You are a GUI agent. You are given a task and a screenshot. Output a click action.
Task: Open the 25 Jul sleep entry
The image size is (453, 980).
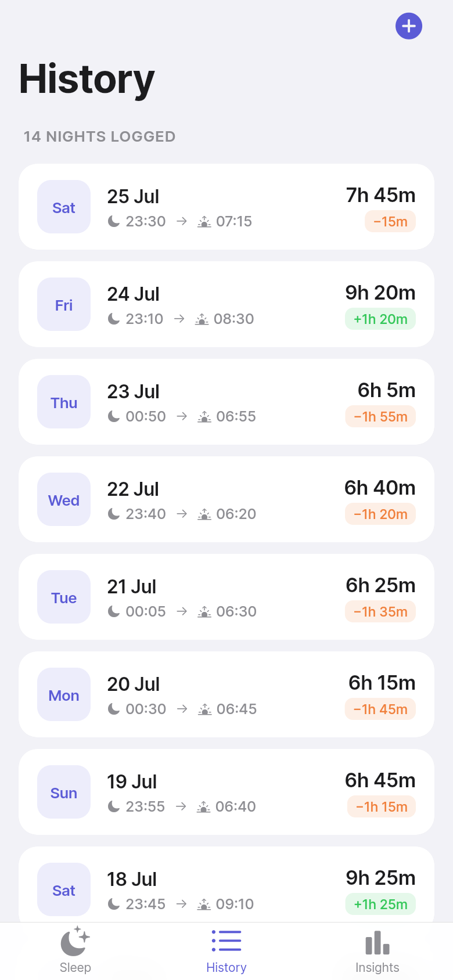coord(227,207)
